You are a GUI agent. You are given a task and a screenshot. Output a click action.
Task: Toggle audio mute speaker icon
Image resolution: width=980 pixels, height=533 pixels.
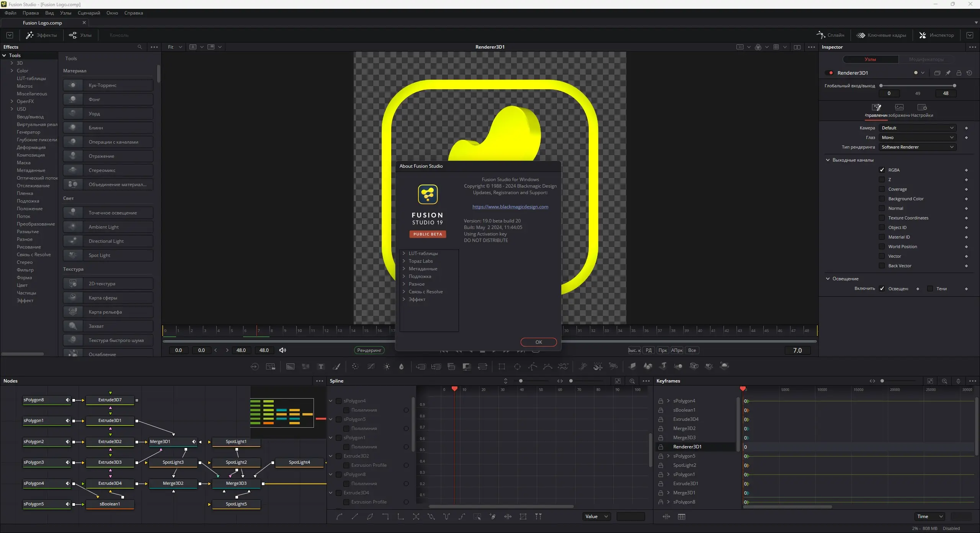(x=283, y=350)
